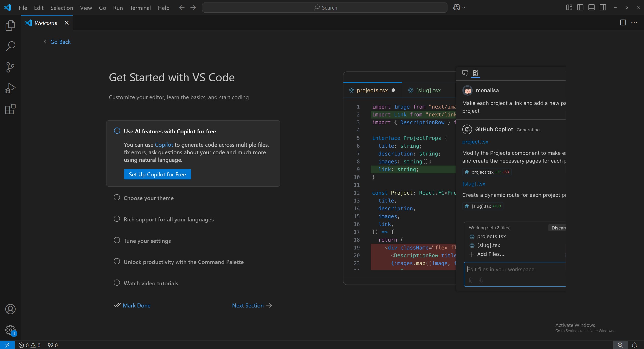Open the Extensions view icon

[x=10, y=109]
